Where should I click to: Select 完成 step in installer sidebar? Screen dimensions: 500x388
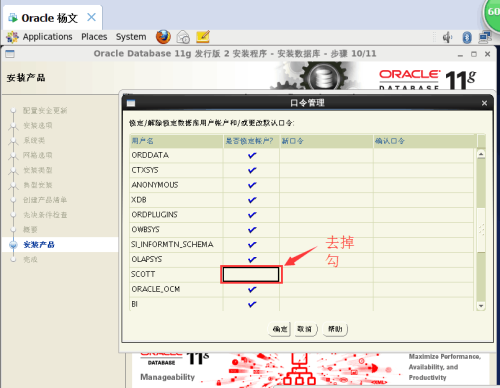(30, 260)
